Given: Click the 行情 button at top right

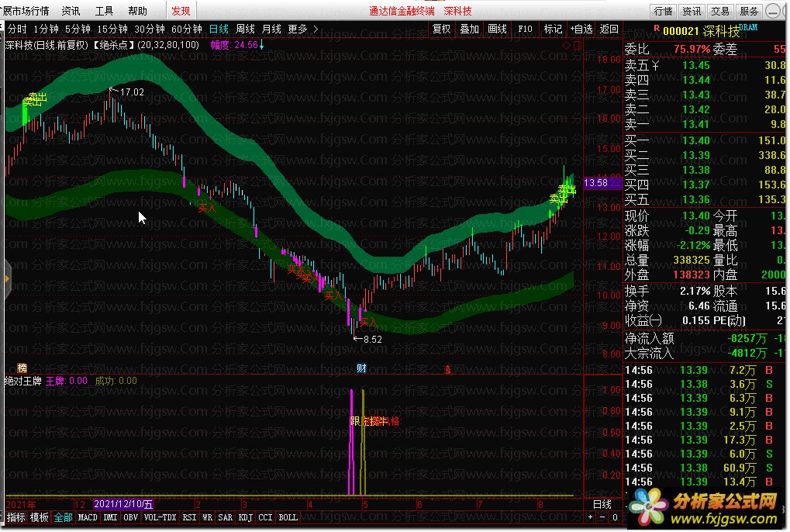Looking at the screenshot, I should [x=663, y=11].
